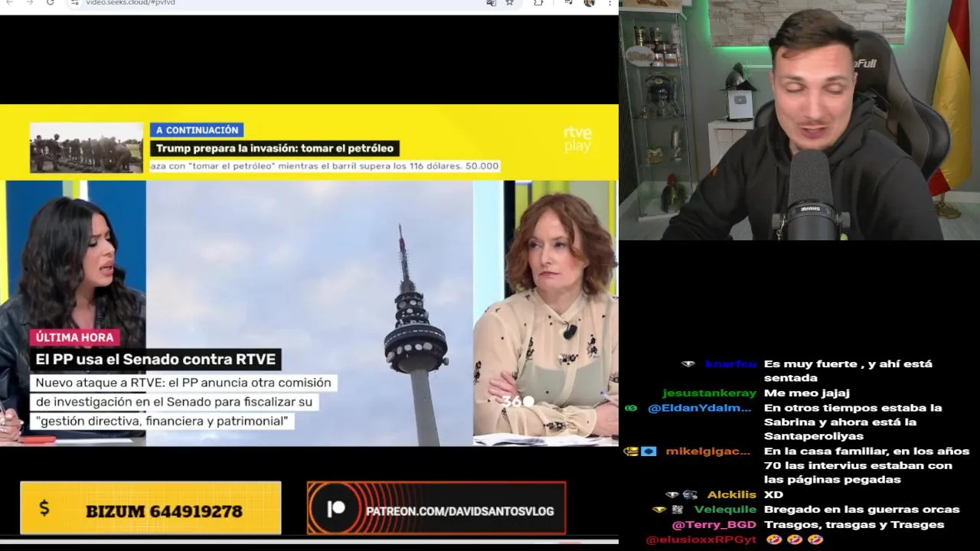
Task: Click message 'Es muy fuerte , y ahí está'
Action: coord(848,364)
